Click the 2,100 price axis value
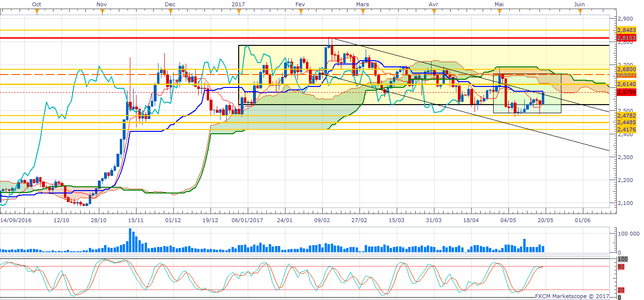Image resolution: width=644 pixels, height=300 pixels. [x=625, y=204]
